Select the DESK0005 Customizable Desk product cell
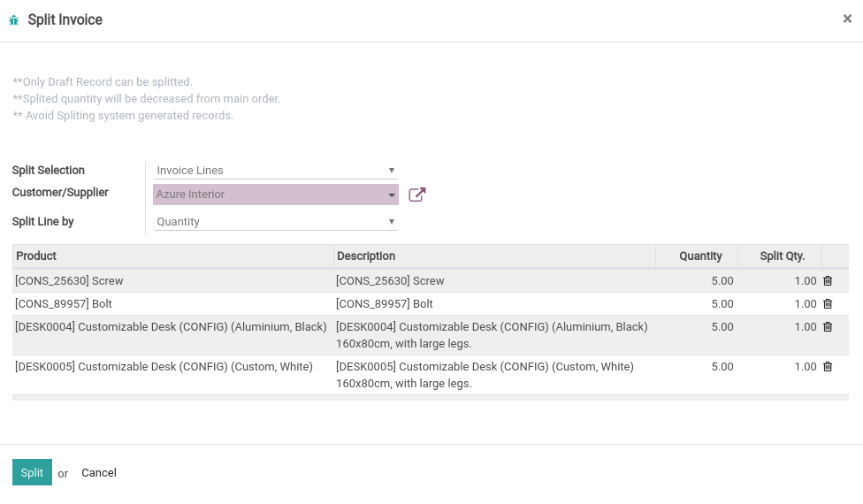Viewport: 863px width, 504px height. point(172,375)
